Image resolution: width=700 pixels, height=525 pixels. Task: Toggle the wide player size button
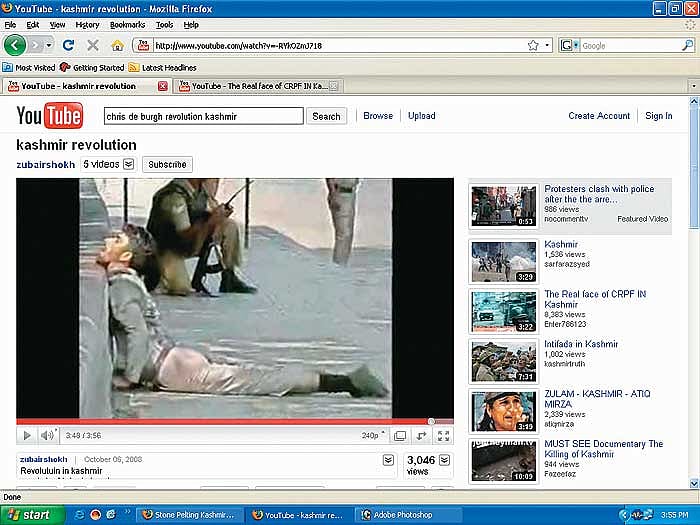[400, 436]
